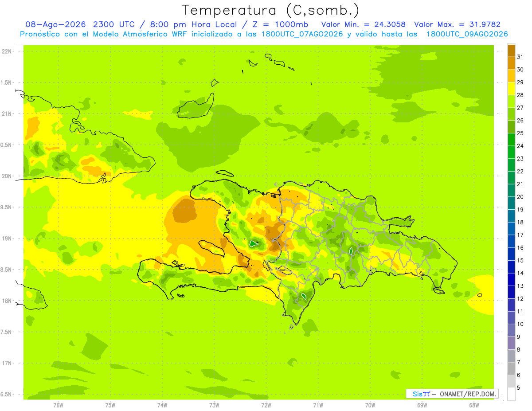532x411 pixels.
Task: Select the 'Valor Min. = 24.3058' readout
Action: pyautogui.click(x=363, y=24)
